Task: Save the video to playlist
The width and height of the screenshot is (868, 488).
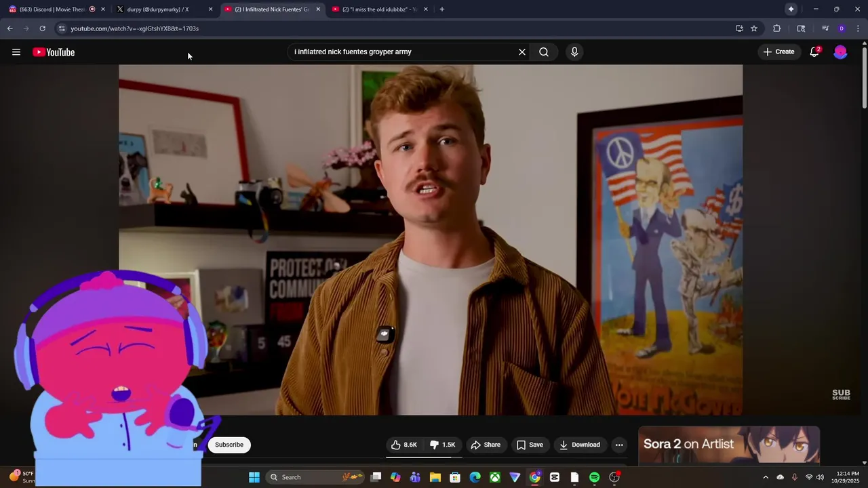Action: [x=530, y=445]
